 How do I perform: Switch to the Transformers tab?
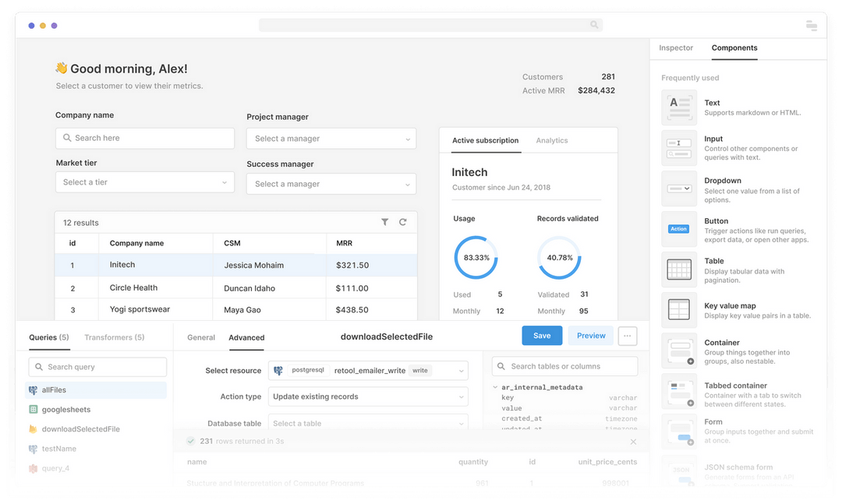tap(115, 338)
